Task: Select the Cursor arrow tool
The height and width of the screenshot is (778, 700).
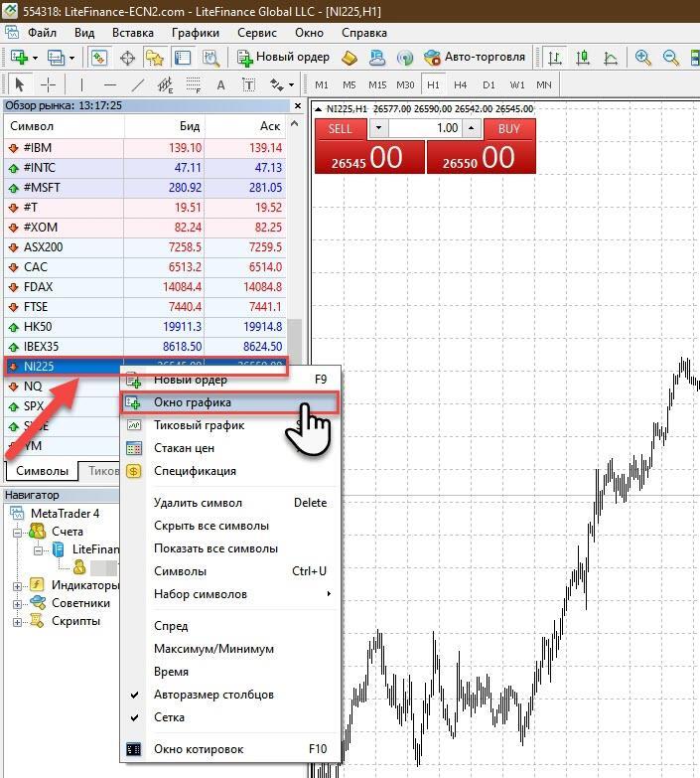Action: (20, 84)
